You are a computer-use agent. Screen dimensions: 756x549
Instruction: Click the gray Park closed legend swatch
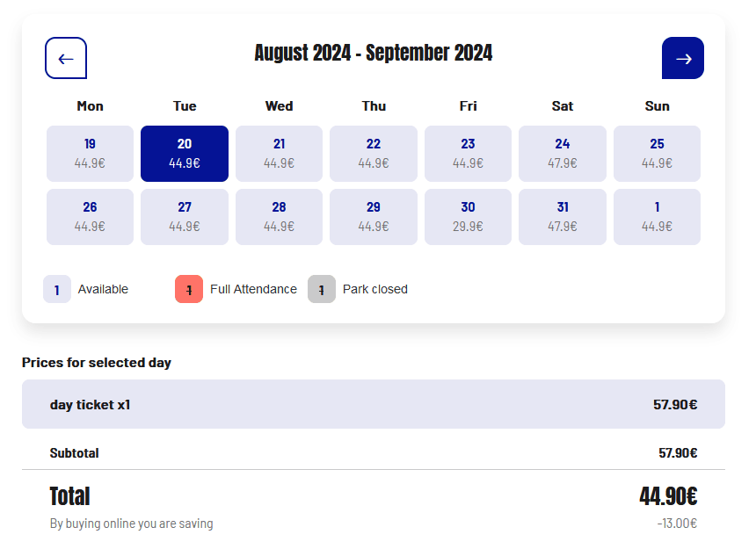[x=322, y=289]
